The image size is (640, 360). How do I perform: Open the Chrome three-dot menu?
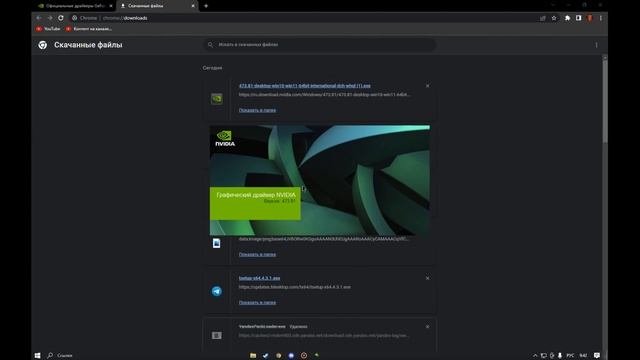[600, 18]
